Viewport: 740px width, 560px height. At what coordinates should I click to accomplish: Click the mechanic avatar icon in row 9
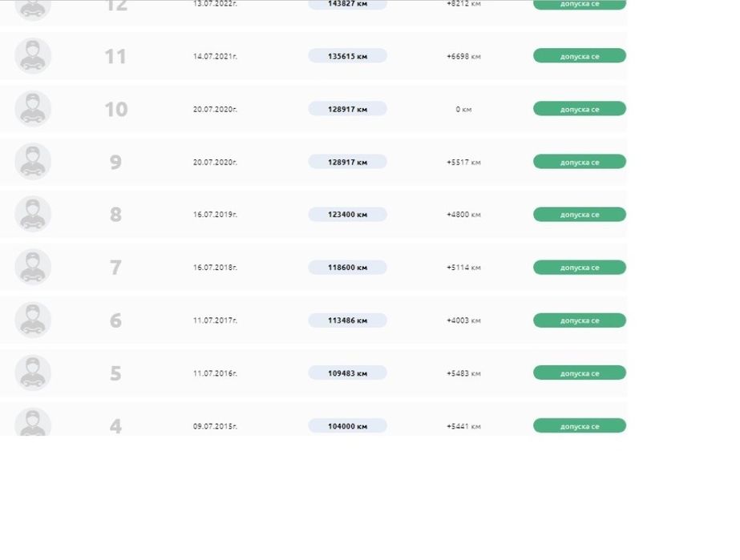(x=33, y=162)
